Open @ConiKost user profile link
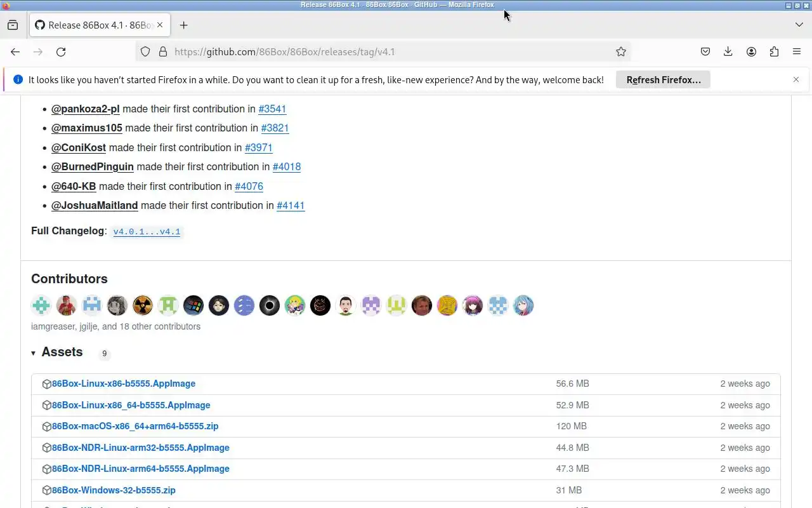 tap(79, 148)
